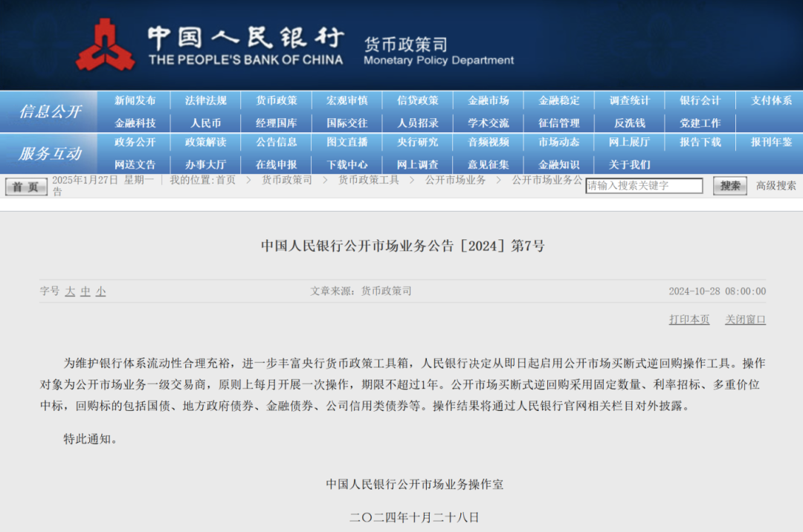Click the search keyword input field
The image size is (803, 532).
644,186
